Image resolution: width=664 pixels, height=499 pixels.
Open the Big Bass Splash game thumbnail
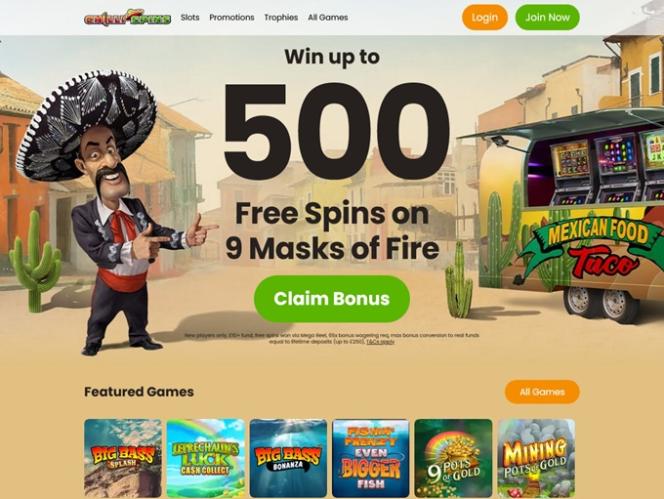point(123,458)
